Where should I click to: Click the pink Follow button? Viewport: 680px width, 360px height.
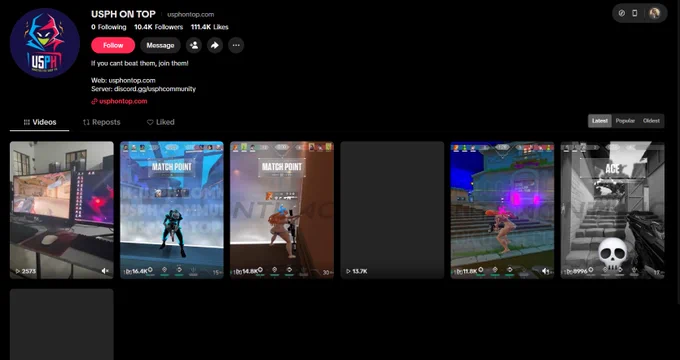pyautogui.click(x=113, y=45)
